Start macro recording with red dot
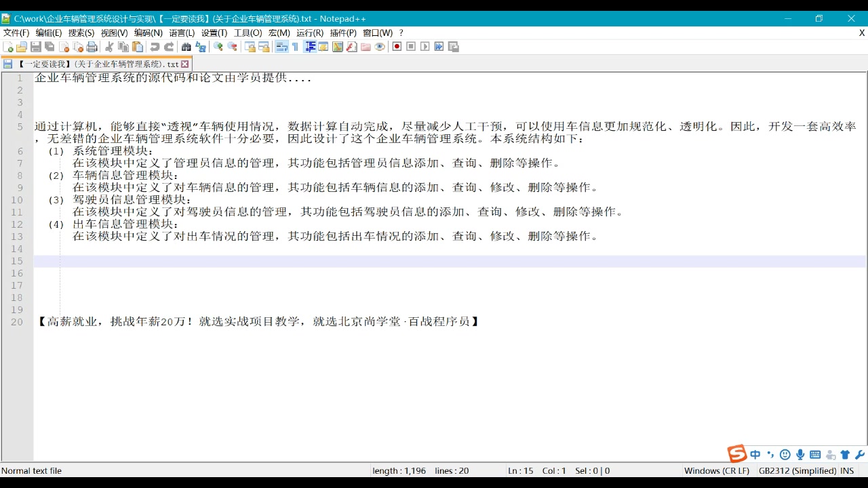The width and height of the screenshot is (868, 488). click(x=397, y=47)
